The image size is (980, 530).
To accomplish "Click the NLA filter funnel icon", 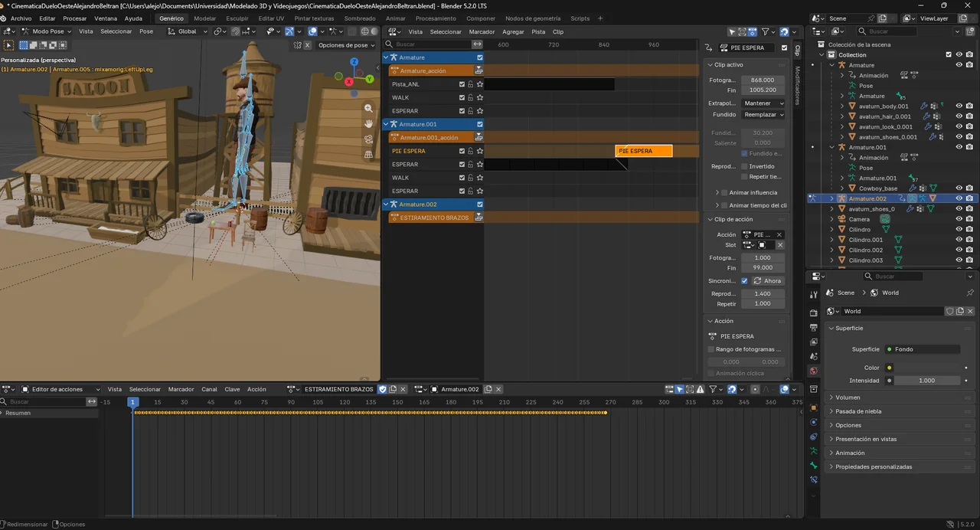I will (766, 31).
